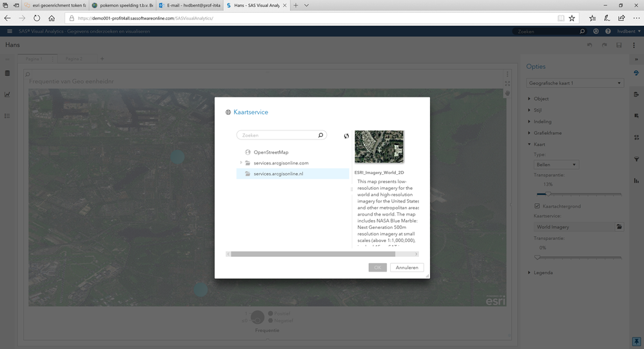Viewport: 644px width, 349px height.
Task: Switch to the Pagina 1 tab
Action: click(34, 59)
